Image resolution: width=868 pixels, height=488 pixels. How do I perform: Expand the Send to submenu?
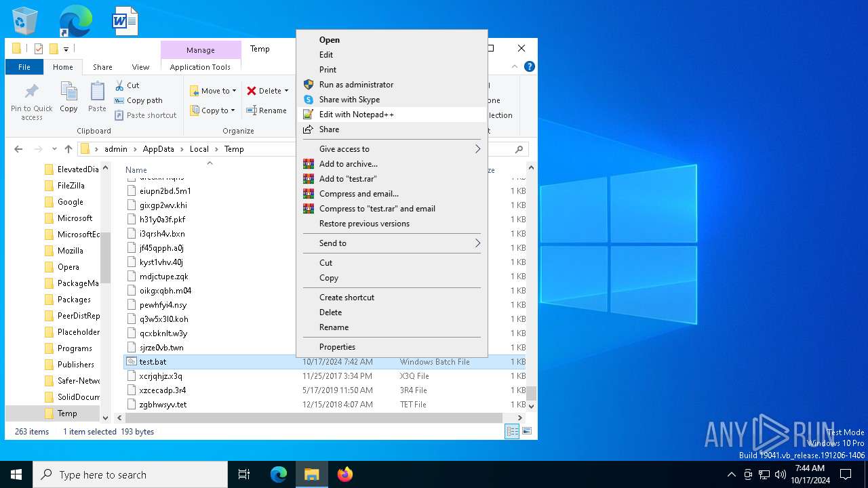(x=392, y=243)
